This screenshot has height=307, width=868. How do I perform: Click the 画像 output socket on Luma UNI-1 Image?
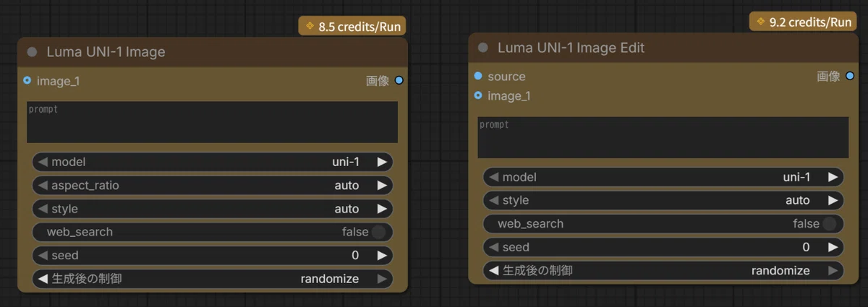click(399, 81)
